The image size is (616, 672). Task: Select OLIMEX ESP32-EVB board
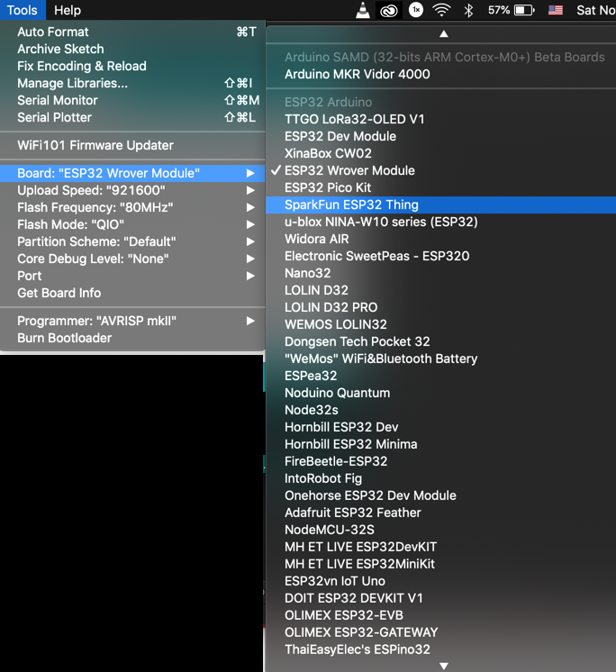pyautogui.click(x=440, y=615)
